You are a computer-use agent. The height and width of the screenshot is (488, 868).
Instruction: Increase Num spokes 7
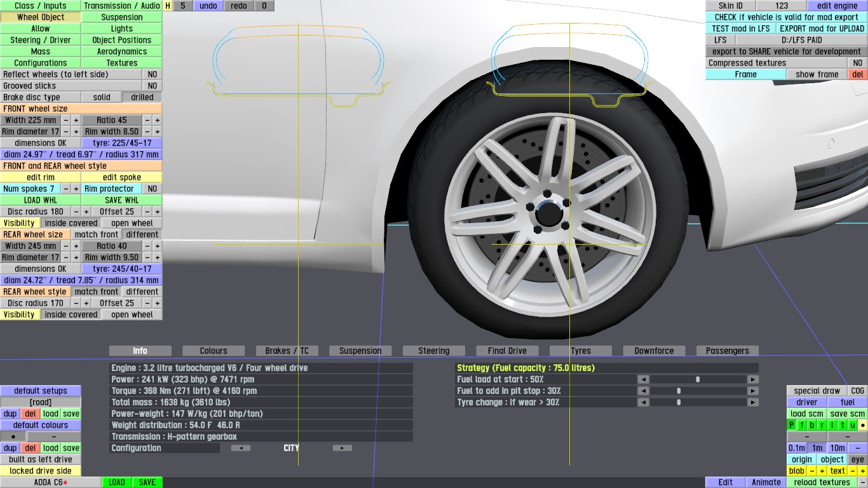pyautogui.click(x=76, y=189)
